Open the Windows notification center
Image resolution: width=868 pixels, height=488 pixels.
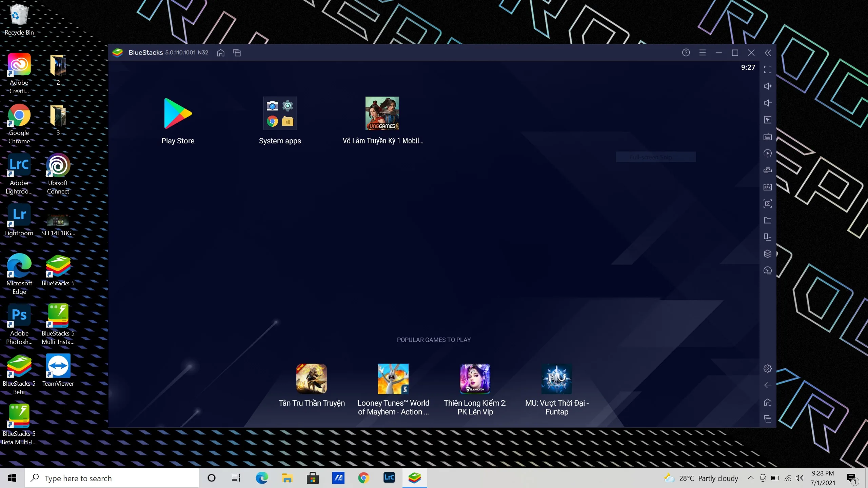(852, 478)
